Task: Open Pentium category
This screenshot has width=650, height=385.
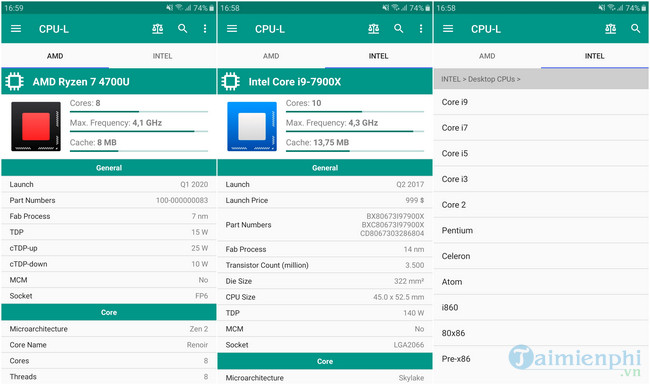Action: pos(541,230)
